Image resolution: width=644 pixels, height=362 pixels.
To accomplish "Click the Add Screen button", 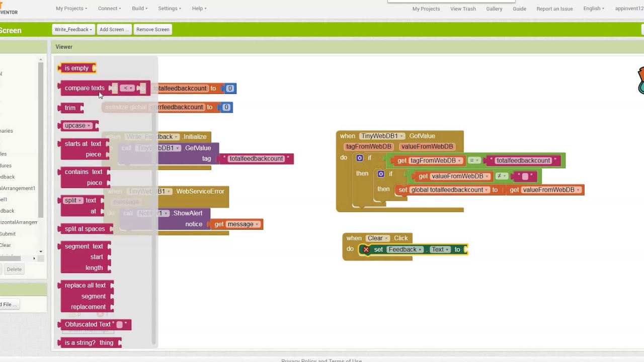I will [x=114, y=30].
